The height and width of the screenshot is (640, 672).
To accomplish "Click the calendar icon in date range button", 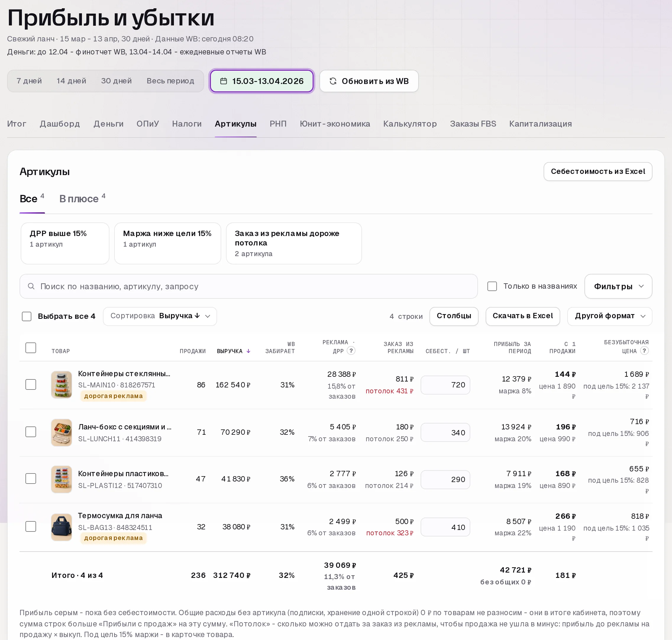I will click(223, 81).
